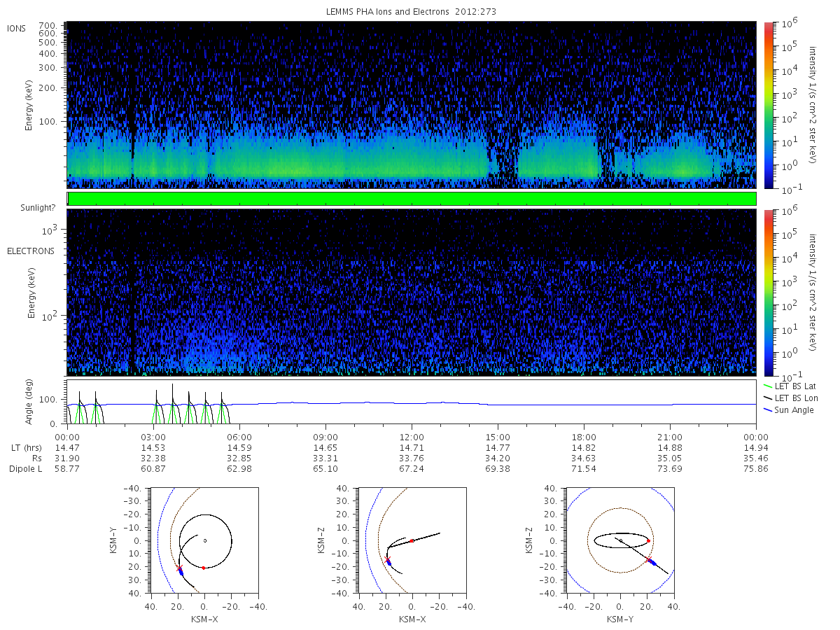Click the 06:00 time axis label

pos(239,436)
